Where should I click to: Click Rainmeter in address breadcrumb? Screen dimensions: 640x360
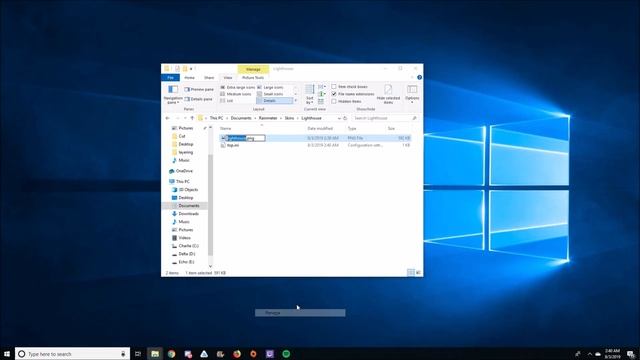(x=268, y=118)
